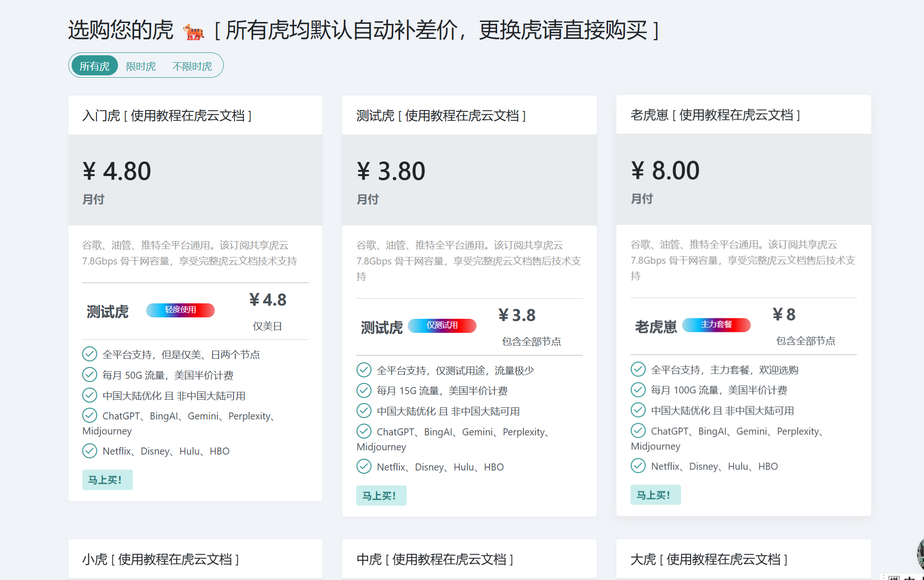Click the 主力套餐 gradient badge
The height and width of the screenshot is (580, 924).
coord(716,324)
